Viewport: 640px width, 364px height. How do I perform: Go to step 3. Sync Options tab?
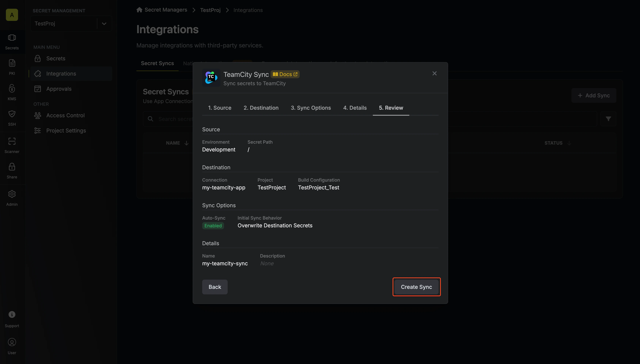(x=311, y=108)
